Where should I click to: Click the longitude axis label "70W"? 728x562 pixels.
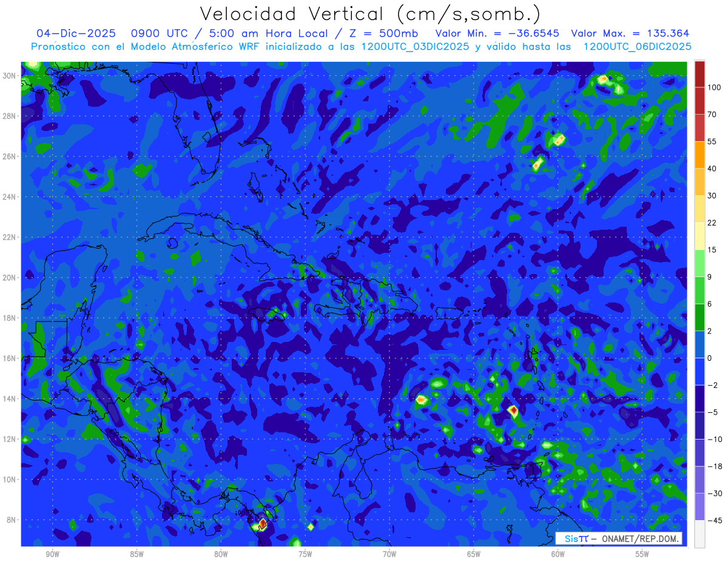[x=389, y=554]
